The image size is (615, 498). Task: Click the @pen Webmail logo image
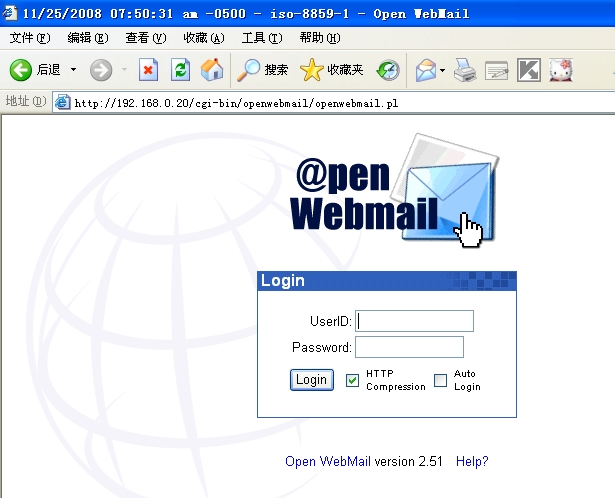click(394, 191)
